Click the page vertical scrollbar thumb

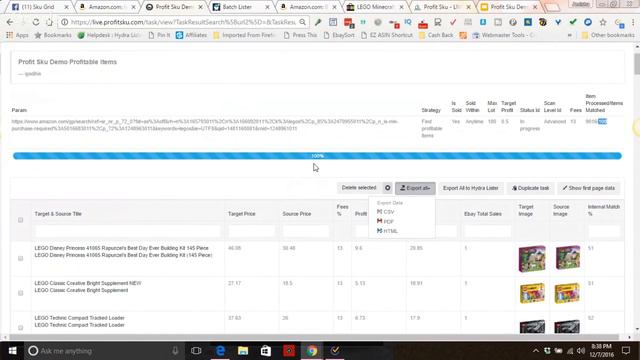click(637, 64)
